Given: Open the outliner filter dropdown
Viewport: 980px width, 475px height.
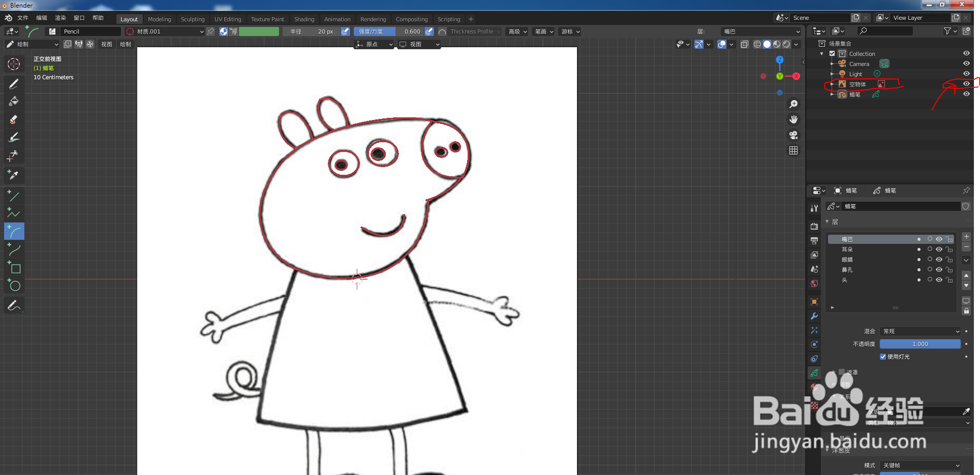Looking at the screenshot, I should [x=950, y=31].
